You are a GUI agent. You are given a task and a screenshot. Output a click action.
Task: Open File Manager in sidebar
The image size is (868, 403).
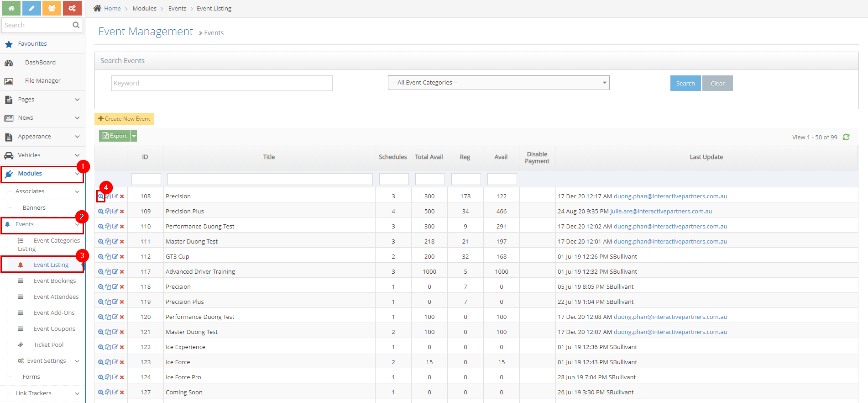click(42, 81)
